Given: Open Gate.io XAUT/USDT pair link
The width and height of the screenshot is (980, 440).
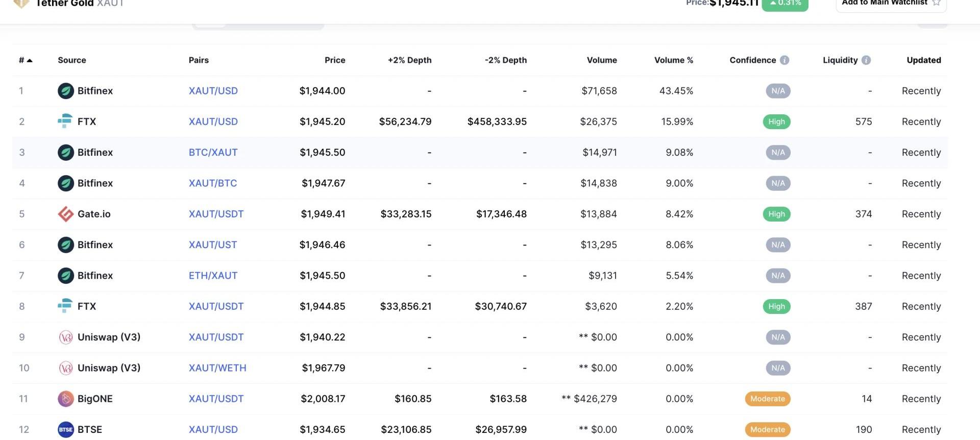Looking at the screenshot, I should click(216, 214).
